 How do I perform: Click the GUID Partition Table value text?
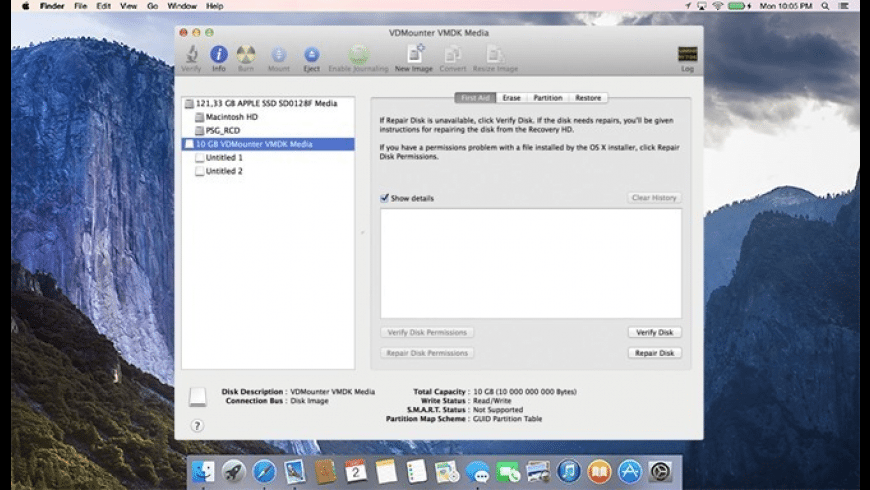coord(507,419)
